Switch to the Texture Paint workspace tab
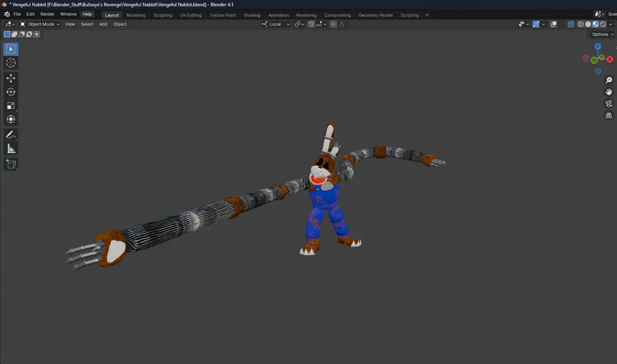Image resolution: width=617 pixels, height=364 pixels. click(223, 15)
